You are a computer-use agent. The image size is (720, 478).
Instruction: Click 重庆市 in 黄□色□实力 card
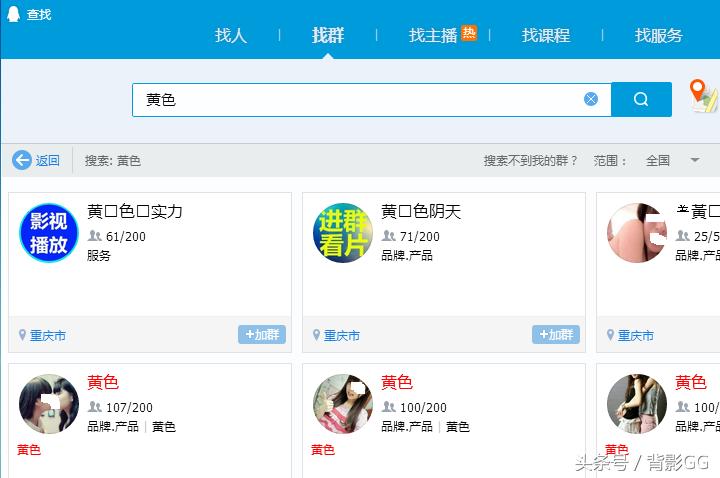(x=48, y=336)
